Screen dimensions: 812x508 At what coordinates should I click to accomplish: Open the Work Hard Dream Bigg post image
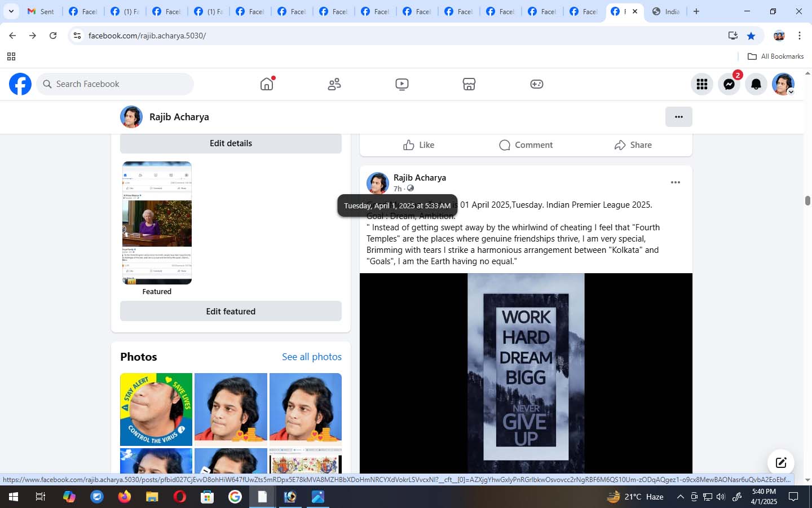pos(526,374)
